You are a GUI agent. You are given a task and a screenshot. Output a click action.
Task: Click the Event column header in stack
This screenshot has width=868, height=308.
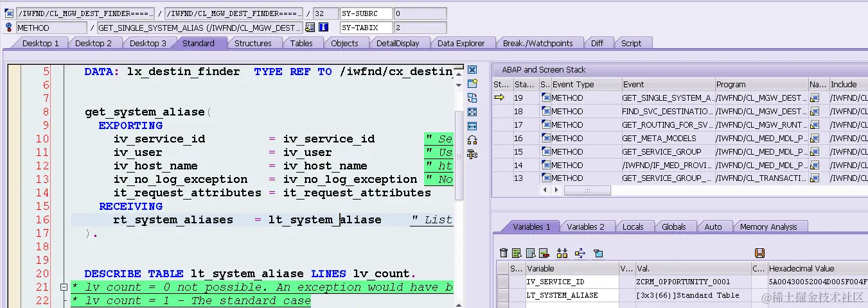pos(668,84)
